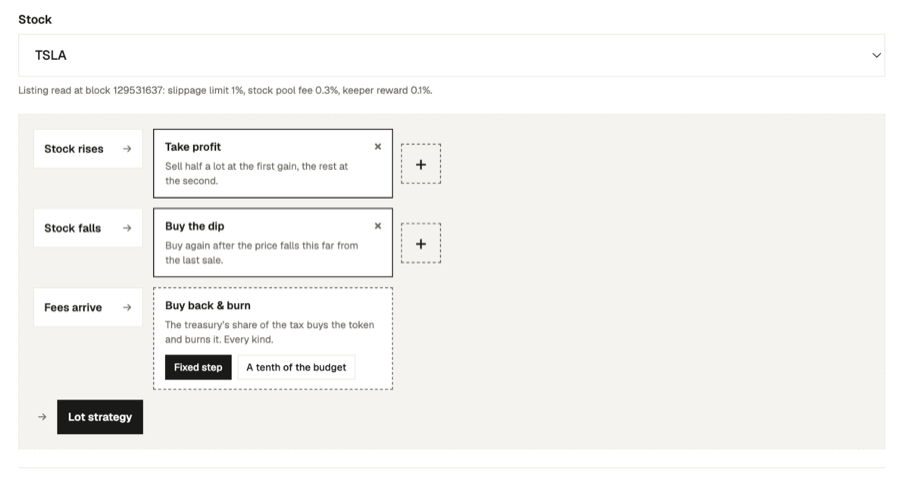Click the arrow icon in Fees arrive
This screenshot has height=479, width=900.
pos(127,307)
